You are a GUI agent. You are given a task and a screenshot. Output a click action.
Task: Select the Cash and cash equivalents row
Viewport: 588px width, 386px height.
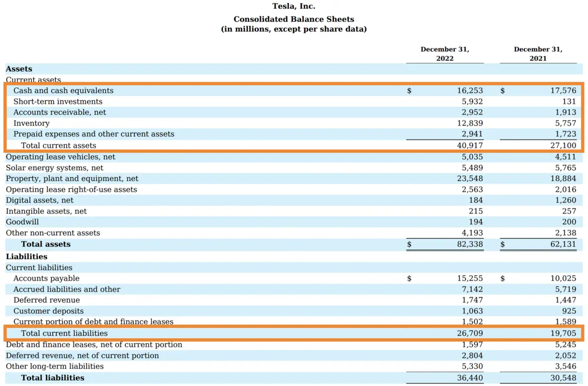[64, 91]
